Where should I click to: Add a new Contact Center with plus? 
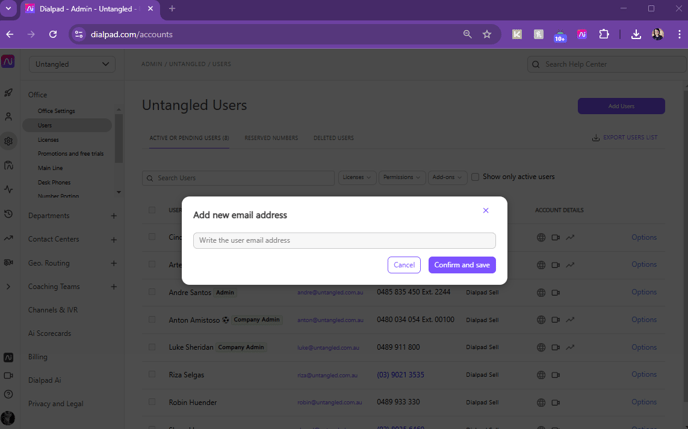pyautogui.click(x=114, y=240)
